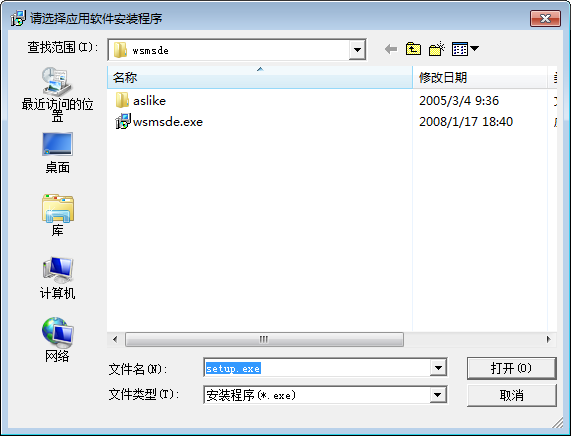Screen dimensions: 571x436
Task: Click the 文件名 text field
Action: point(317,368)
